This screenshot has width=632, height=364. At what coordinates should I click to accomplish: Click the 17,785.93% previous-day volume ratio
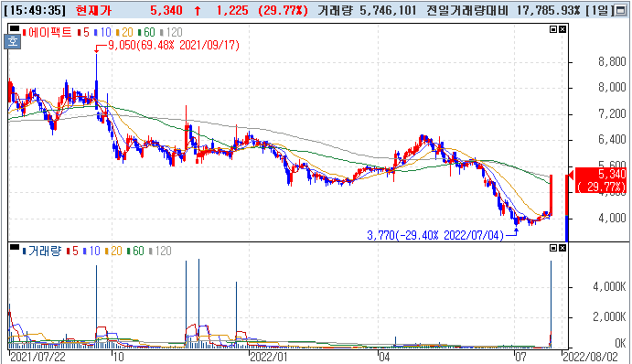pyautogui.click(x=548, y=10)
